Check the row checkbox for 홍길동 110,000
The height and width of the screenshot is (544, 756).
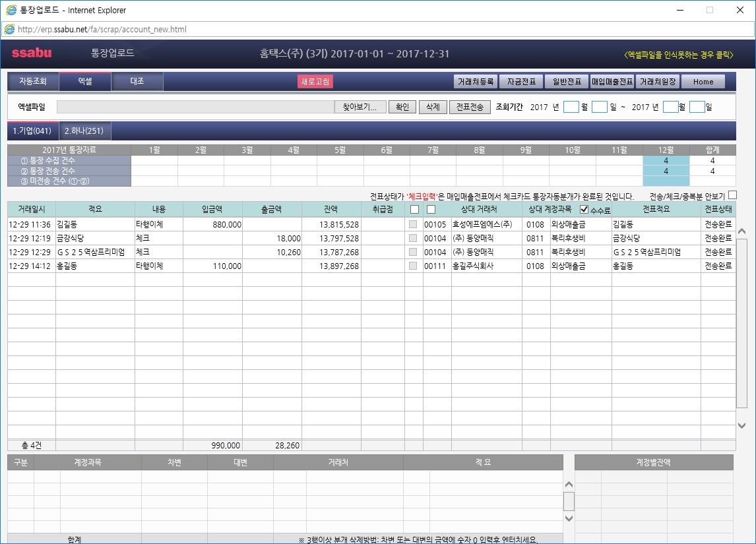click(413, 266)
